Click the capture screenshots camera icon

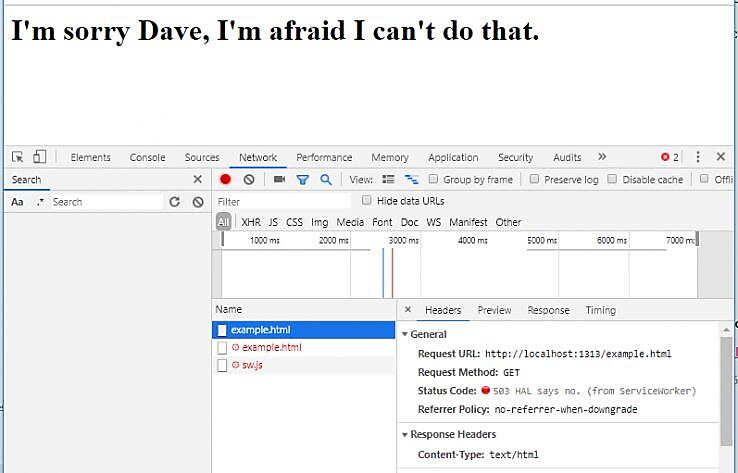click(279, 180)
